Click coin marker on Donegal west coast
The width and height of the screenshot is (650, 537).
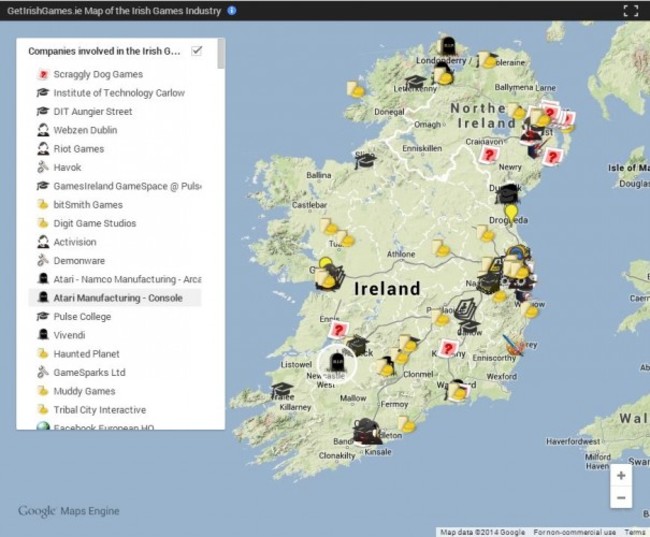click(355, 90)
